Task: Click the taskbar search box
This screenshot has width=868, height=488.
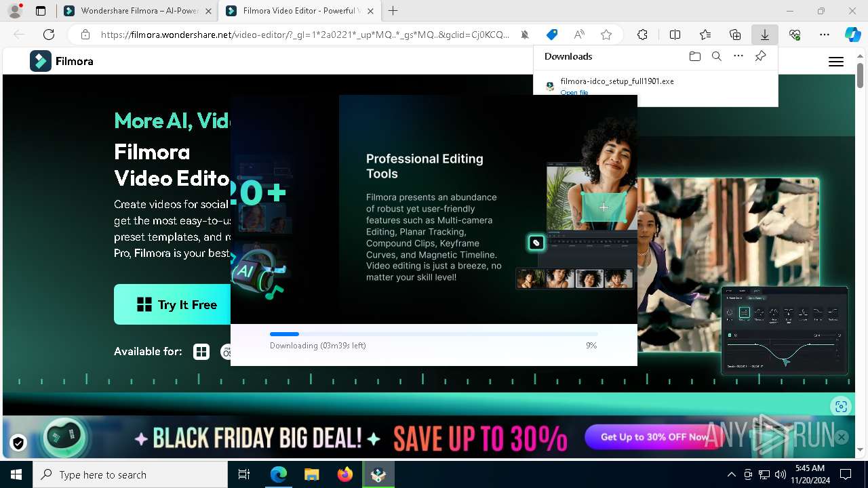Action: pos(130,474)
